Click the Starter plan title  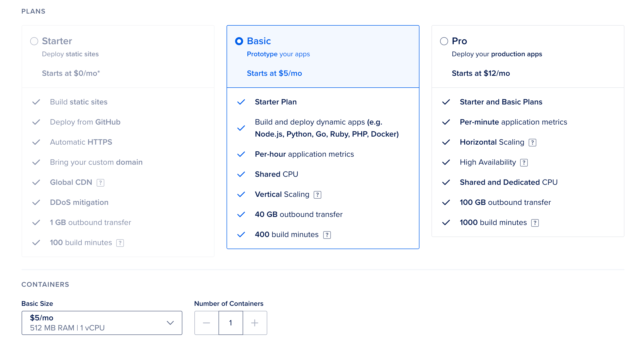(57, 41)
